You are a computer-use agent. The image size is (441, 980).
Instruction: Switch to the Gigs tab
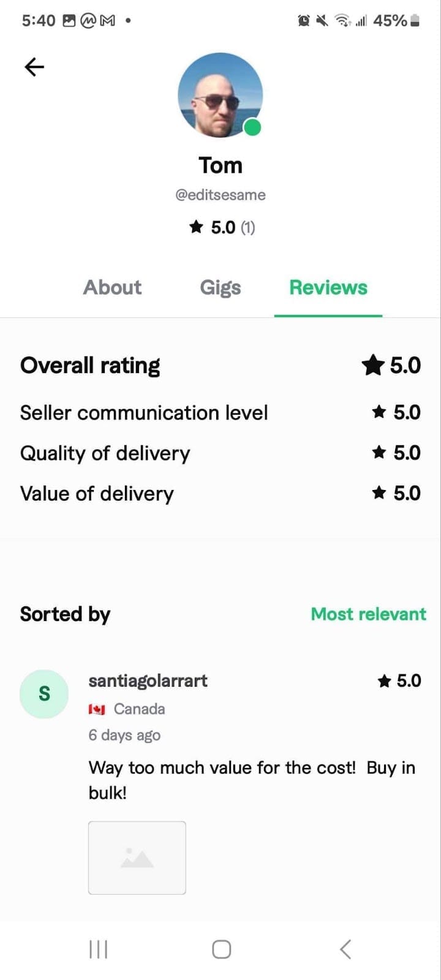(220, 287)
